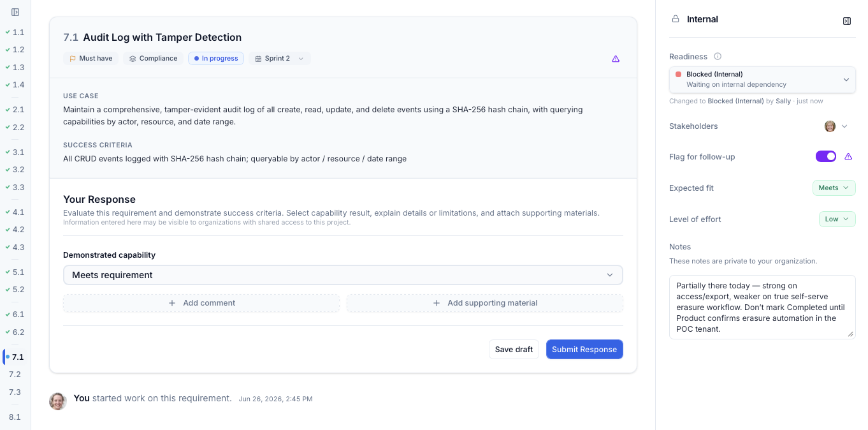This screenshot has height=430, width=868.
Task: Open requirement 3.3 in sidebar
Action: click(x=15, y=188)
